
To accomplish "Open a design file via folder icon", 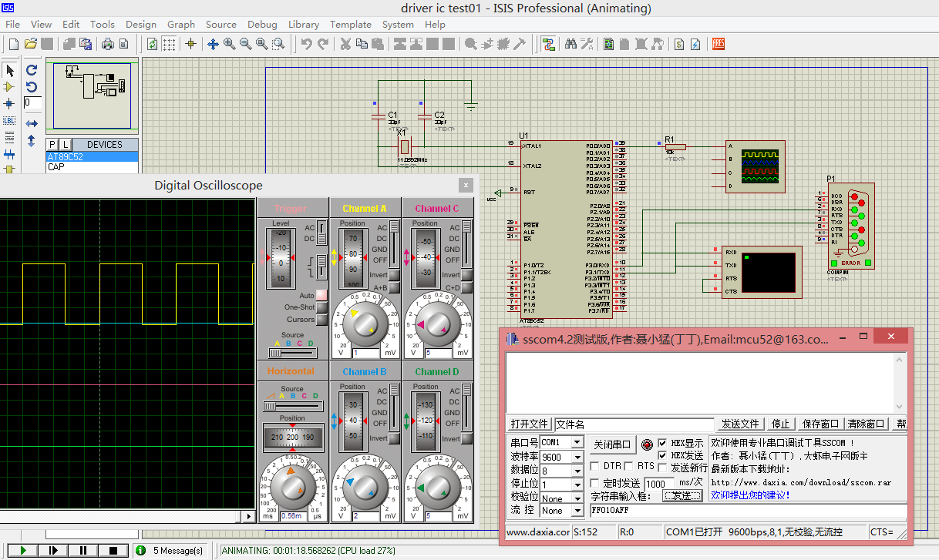I will point(31,44).
